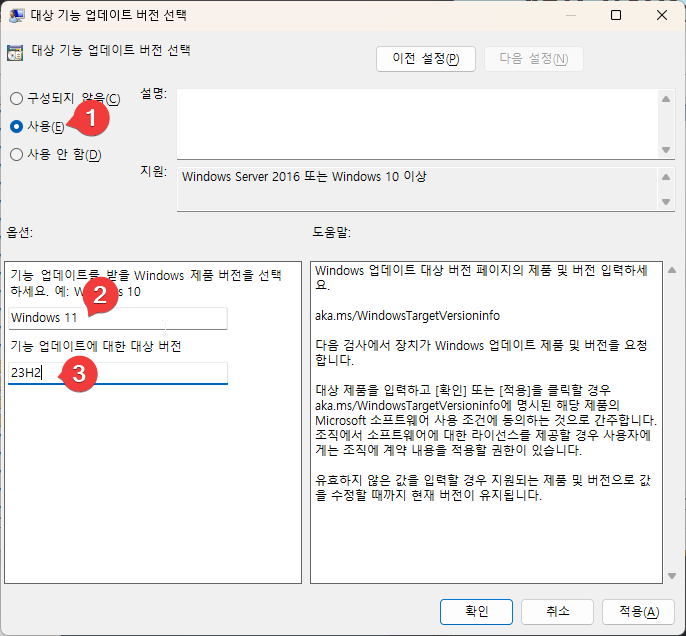Click the 도움말 panel scroll down arrow
This screenshot has width=686, height=636.
pos(672,576)
